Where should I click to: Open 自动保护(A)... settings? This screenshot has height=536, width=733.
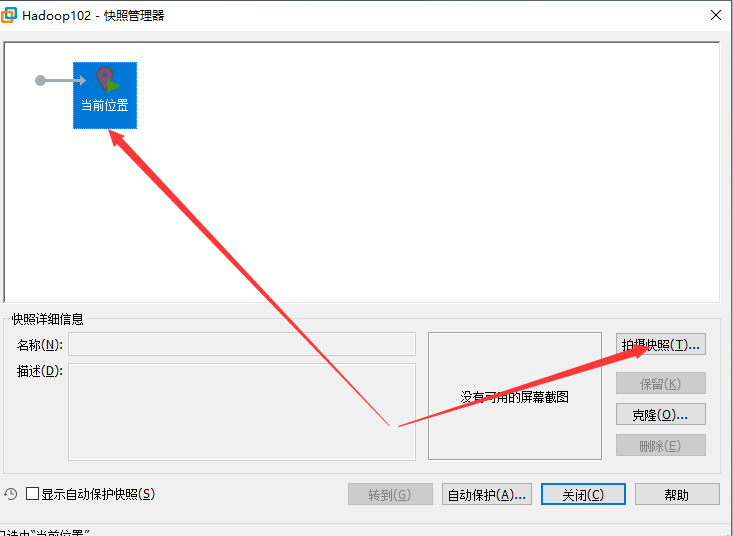coord(487,494)
